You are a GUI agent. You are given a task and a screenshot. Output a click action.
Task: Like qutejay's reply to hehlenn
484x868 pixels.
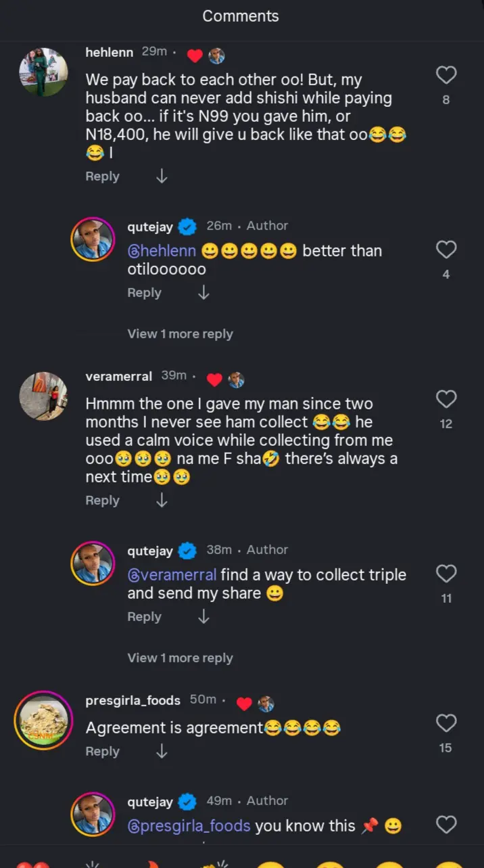[446, 250]
